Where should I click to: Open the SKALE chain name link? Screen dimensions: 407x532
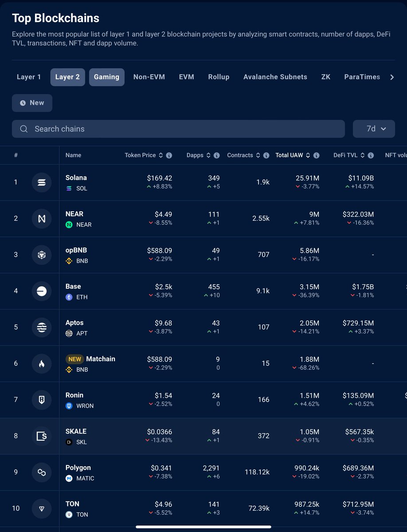pyautogui.click(x=76, y=431)
